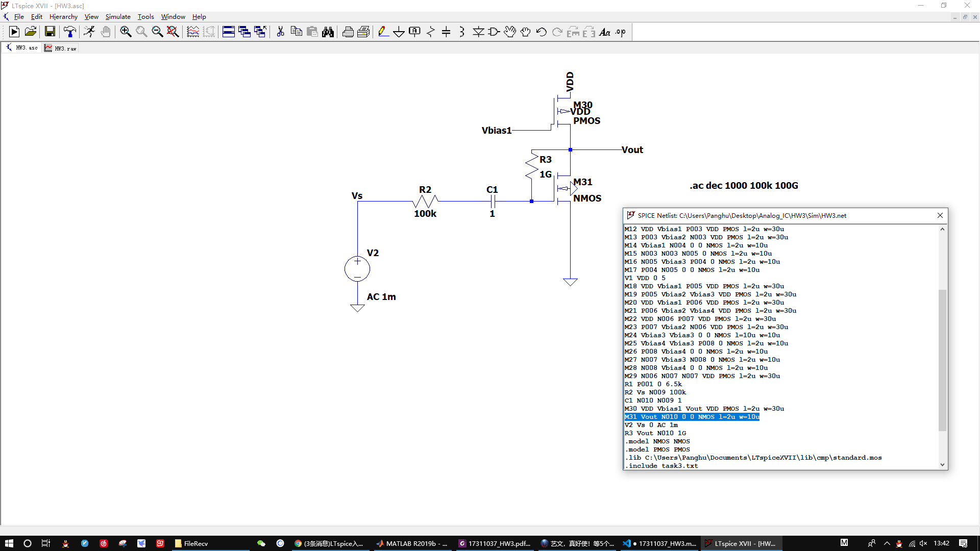
Task: Click netlist scrollbar down arrow
Action: pyautogui.click(x=942, y=465)
